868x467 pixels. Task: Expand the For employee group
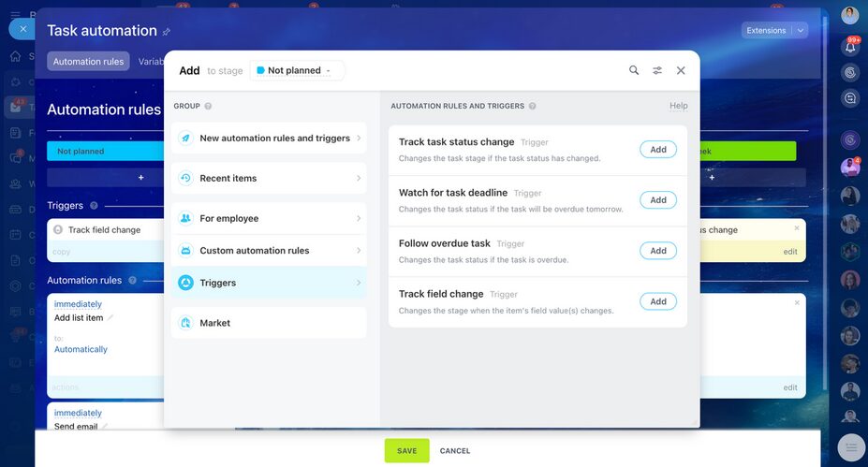pos(269,218)
